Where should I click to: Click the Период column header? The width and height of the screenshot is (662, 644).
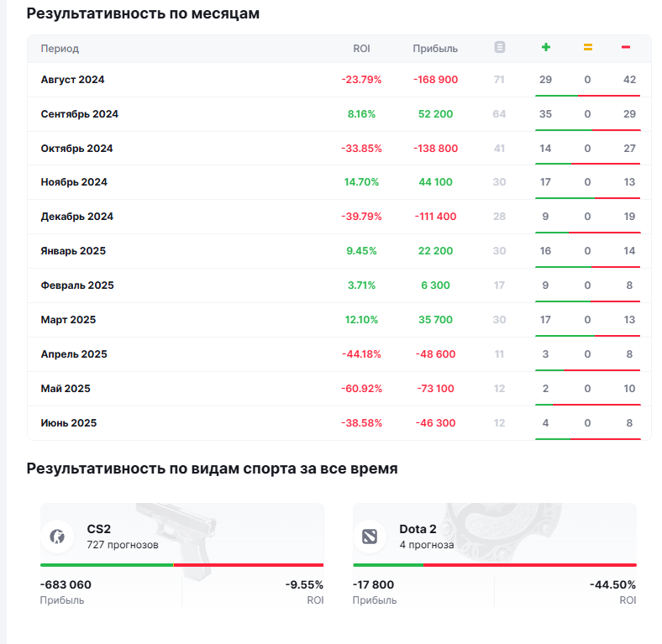pyautogui.click(x=60, y=49)
